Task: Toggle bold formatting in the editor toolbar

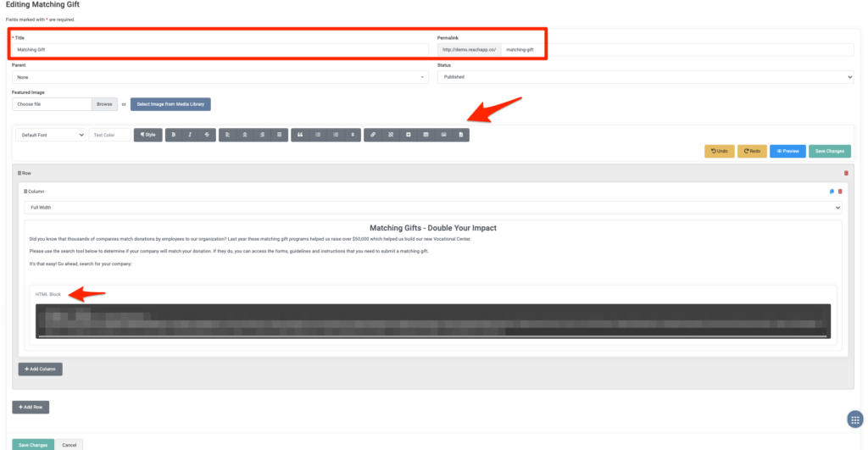Action: click(x=173, y=135)
